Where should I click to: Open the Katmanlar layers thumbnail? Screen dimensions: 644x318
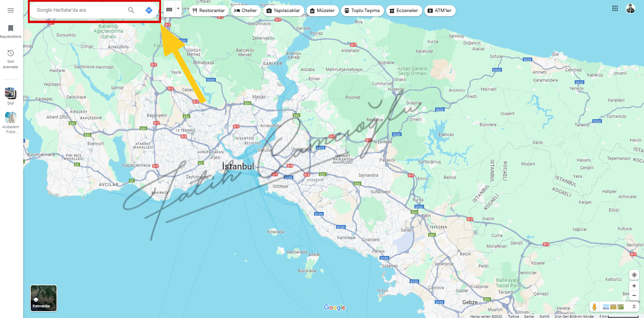(x=43, y=298)
